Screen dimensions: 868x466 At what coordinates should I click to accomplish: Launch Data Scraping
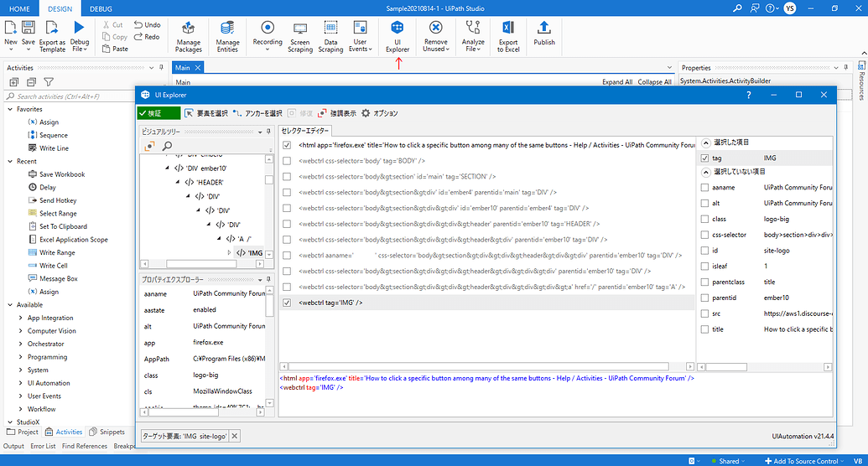[x=330, y=37]
